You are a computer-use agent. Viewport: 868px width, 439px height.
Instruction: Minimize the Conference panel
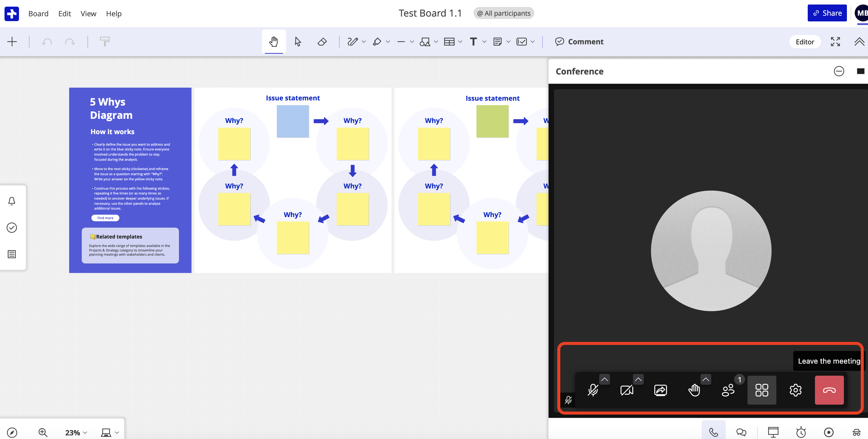839,71
